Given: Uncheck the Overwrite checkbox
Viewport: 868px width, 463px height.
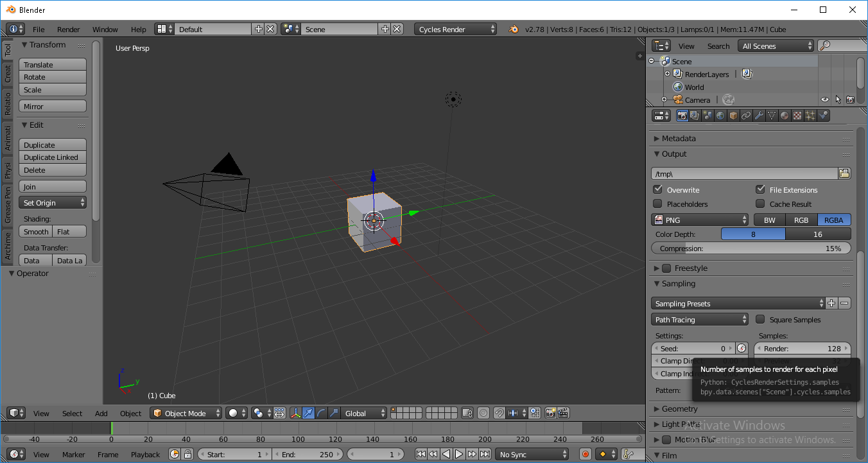Looking at the screenshot, I should 657,189.
